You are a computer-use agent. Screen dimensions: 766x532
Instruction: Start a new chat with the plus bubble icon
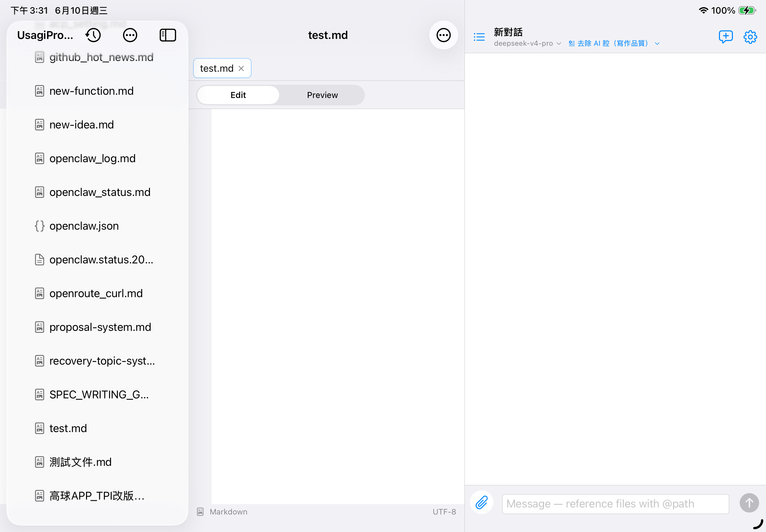tap(725, 37)
